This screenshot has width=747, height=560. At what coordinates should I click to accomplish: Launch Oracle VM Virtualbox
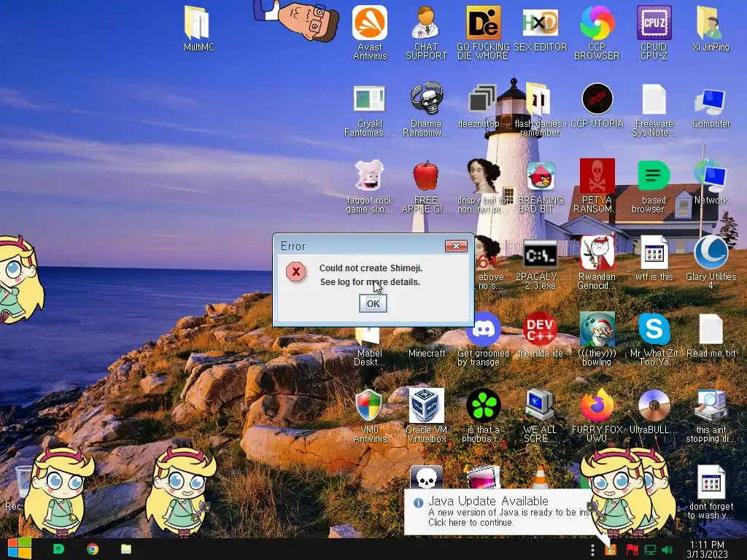click(426, 416)
